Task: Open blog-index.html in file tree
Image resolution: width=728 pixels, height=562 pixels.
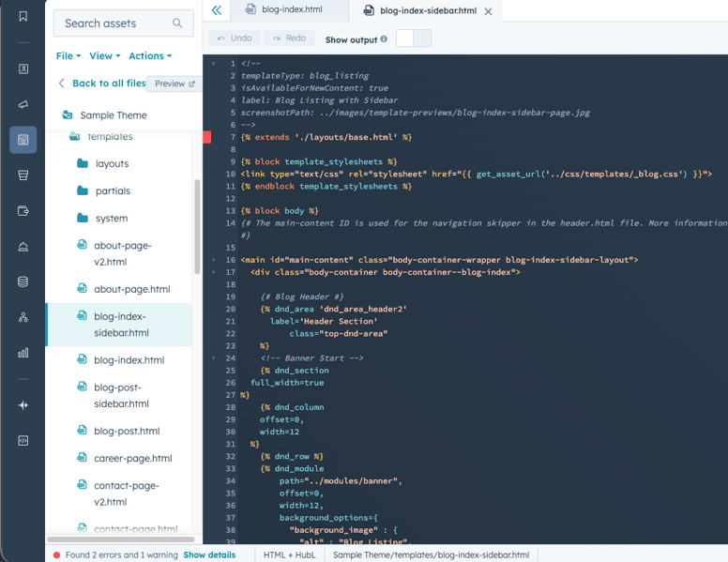Action: tap(120, 360)
